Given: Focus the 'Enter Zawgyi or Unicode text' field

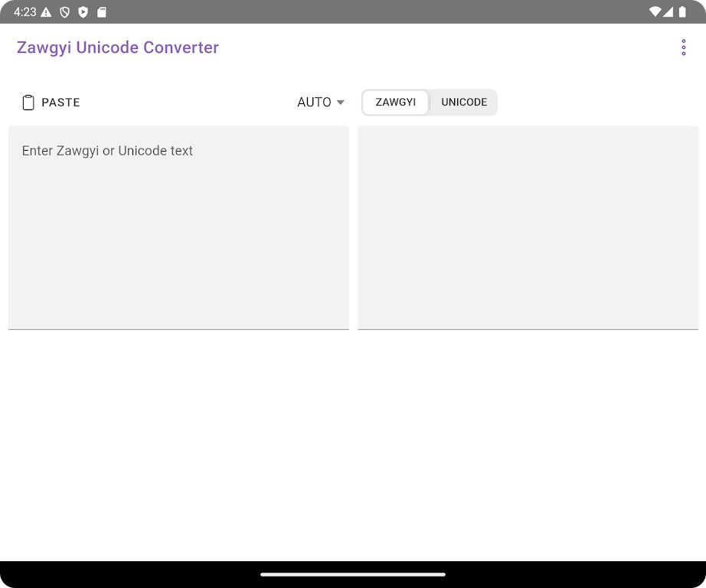Looking at the screenshot, I should point(178,227).
